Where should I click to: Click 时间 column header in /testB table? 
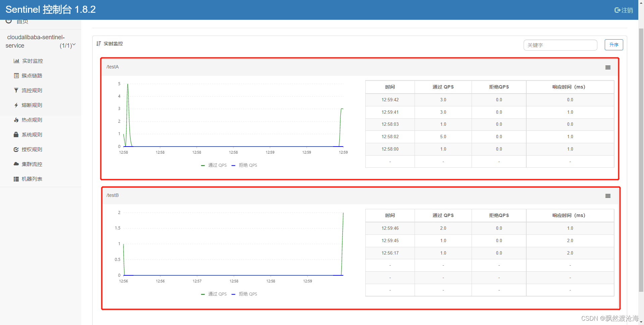(x=390, y=215)
